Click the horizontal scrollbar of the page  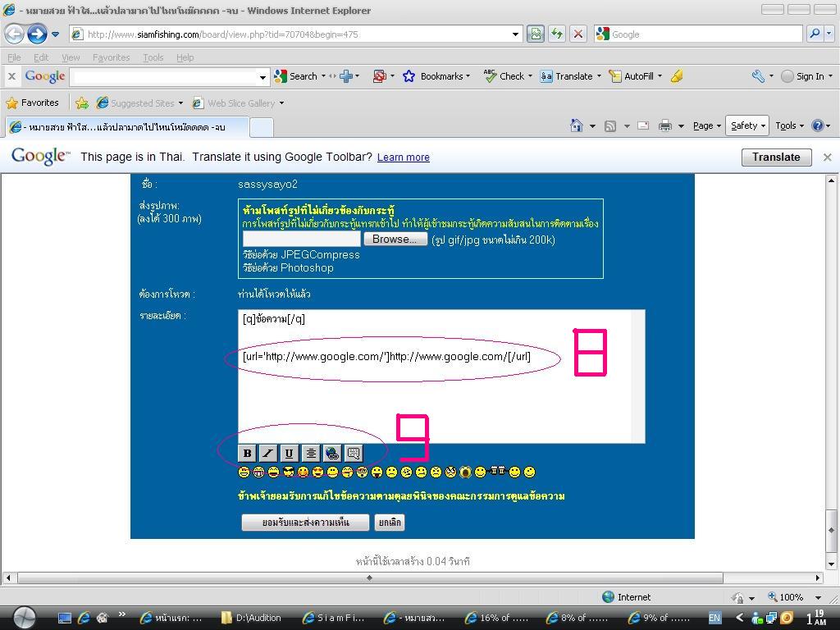[x=370, y=578]
